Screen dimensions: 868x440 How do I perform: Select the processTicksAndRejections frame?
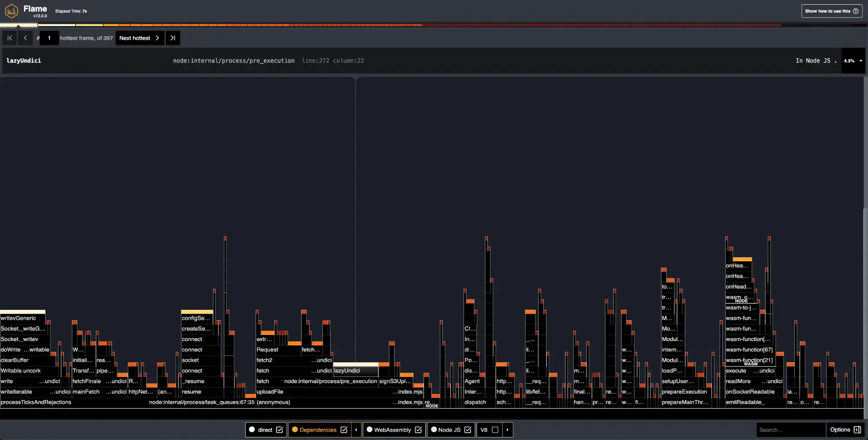coord(36,402)
